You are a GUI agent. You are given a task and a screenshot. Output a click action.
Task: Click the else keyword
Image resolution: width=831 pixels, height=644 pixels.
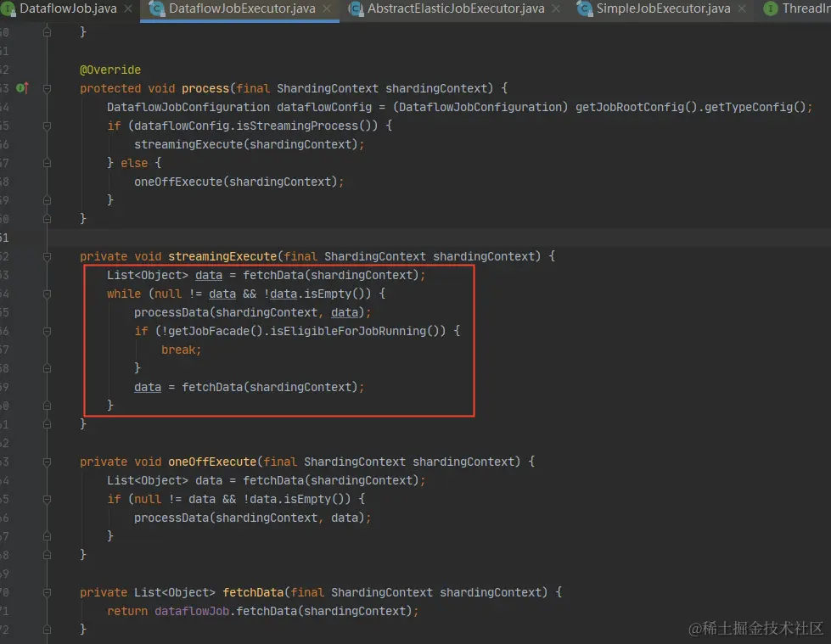tap(134, 163)
